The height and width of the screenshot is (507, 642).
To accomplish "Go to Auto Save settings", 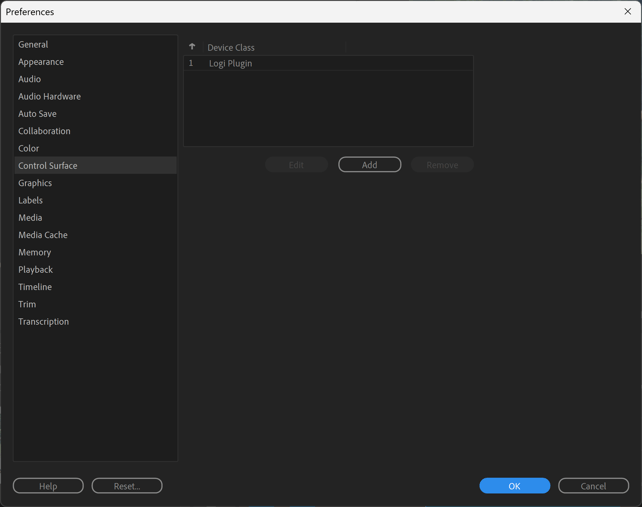I will click(37, 114).
